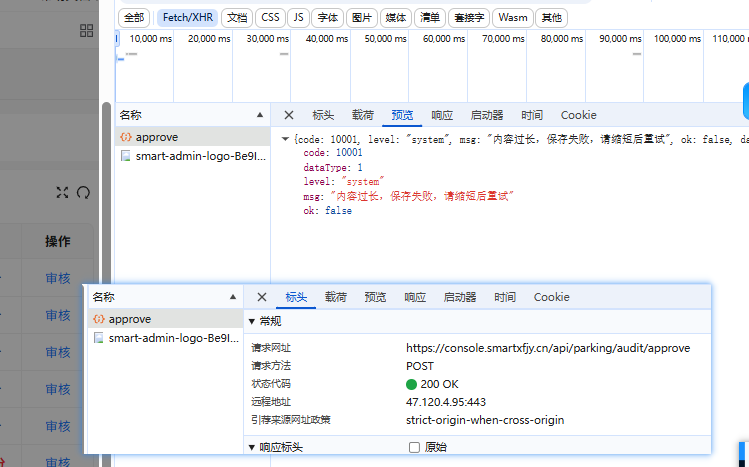Select smart-admin-logo request in lower list
This screenshot has height=467, width=749.
(x=166, y=338)
